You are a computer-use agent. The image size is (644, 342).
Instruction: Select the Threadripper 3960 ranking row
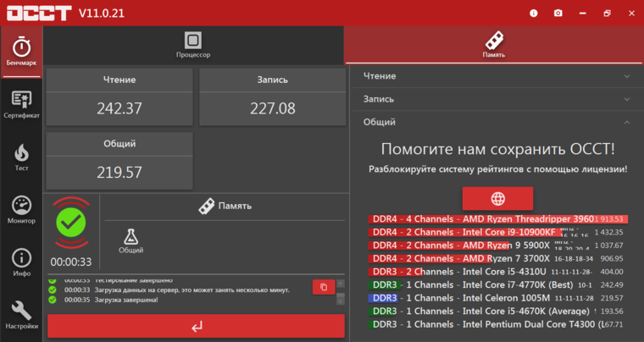click(x=497, y=219)
